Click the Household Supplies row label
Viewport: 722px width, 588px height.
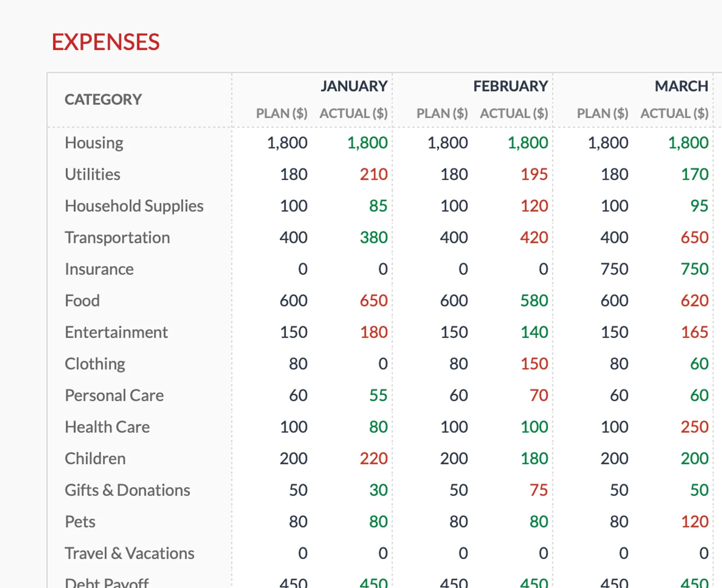[x=134, y=206]
